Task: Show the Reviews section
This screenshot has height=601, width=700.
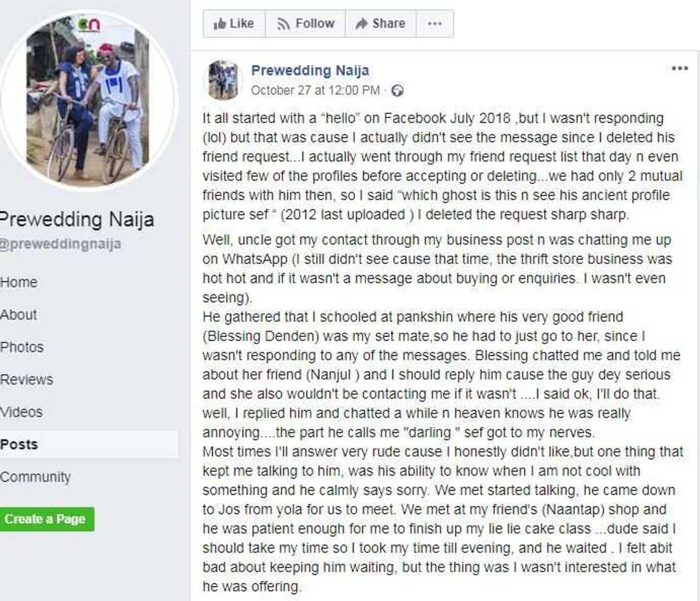Action: point(26,380)
